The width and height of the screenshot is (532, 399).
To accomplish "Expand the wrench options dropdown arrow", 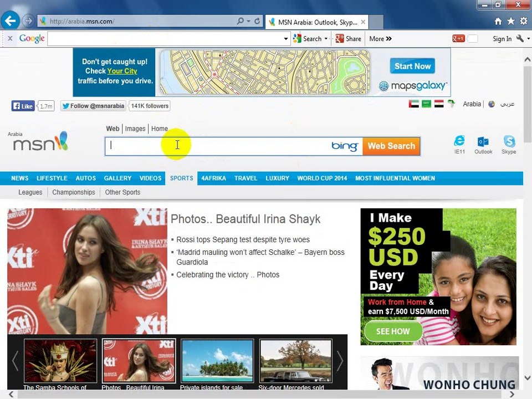I will click(528, 39).
